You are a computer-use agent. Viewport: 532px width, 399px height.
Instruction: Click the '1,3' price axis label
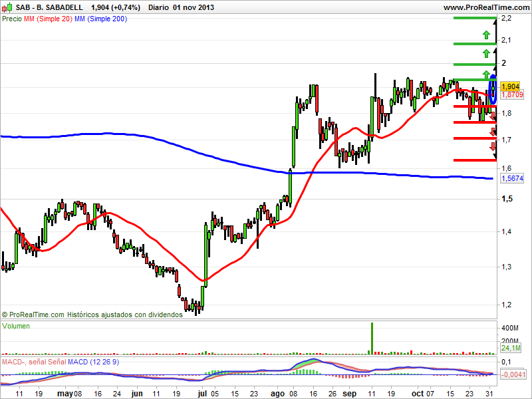(x=507, y=267)
